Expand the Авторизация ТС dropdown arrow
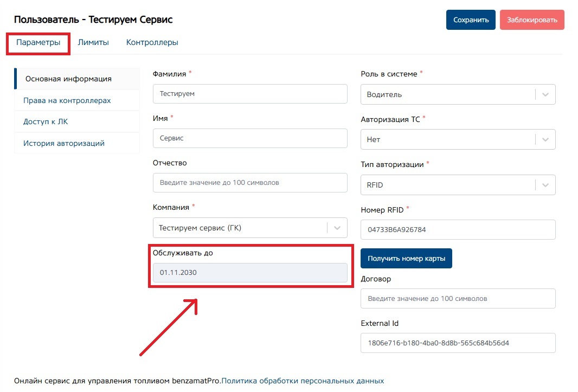Screen dimensions: 578x392 (x=545, y=139)
